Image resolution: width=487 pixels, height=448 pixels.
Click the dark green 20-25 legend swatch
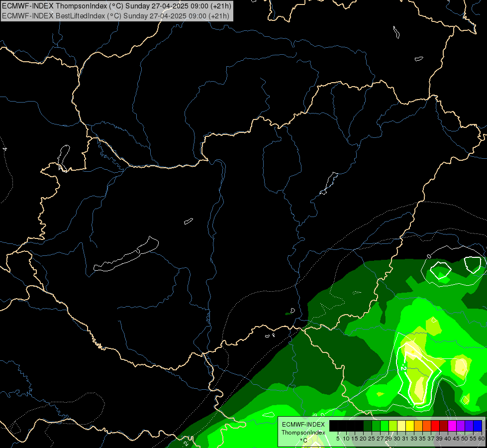(368, 426)
